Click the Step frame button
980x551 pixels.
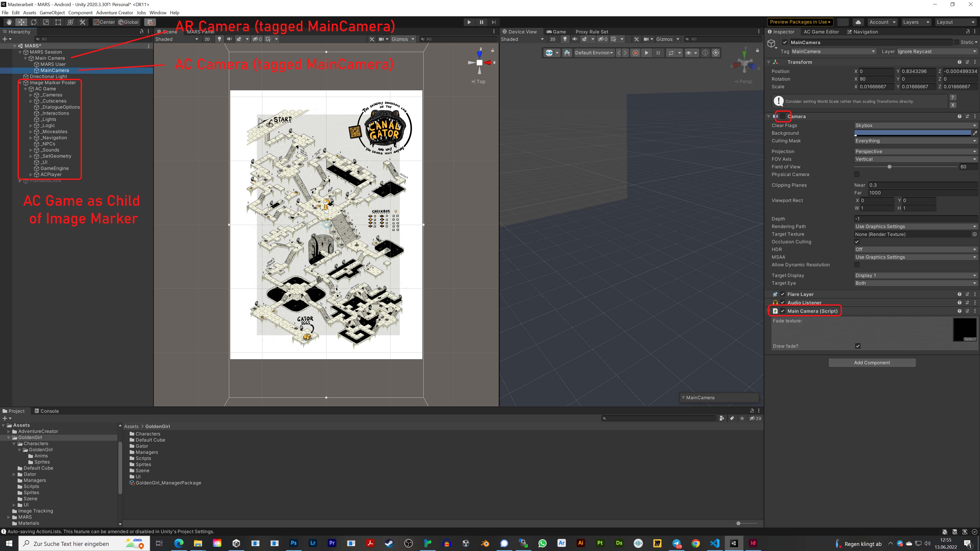[x=493, y=22]
